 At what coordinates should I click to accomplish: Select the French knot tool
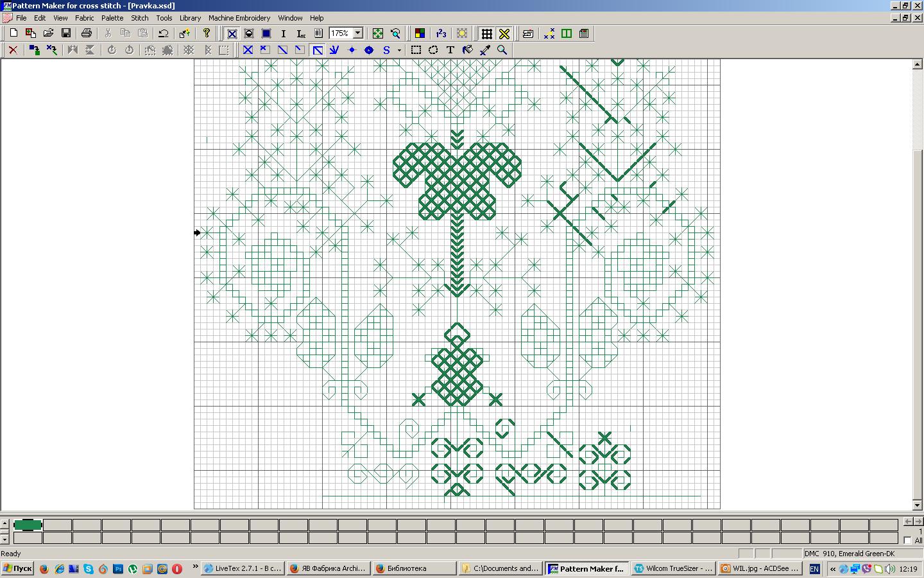click(x=352, y=50)
